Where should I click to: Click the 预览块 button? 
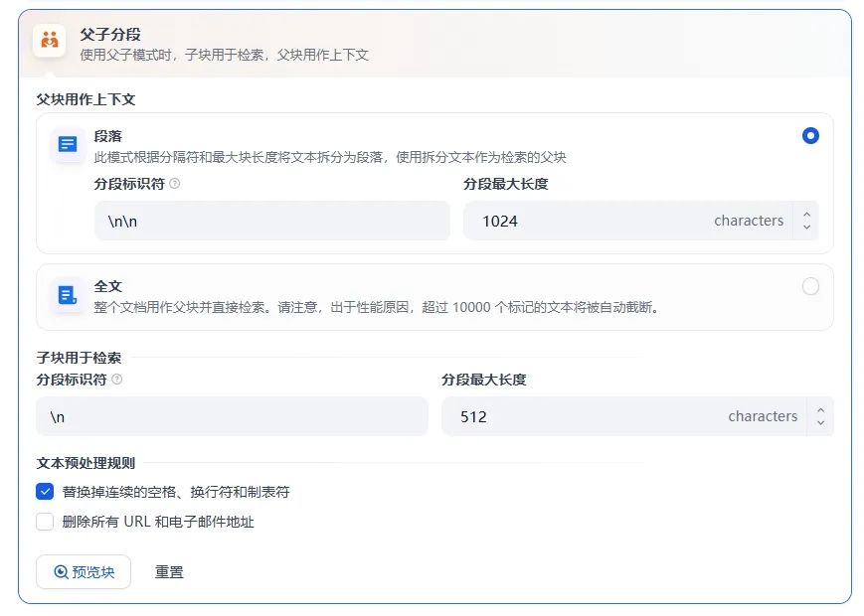point(84,572)
